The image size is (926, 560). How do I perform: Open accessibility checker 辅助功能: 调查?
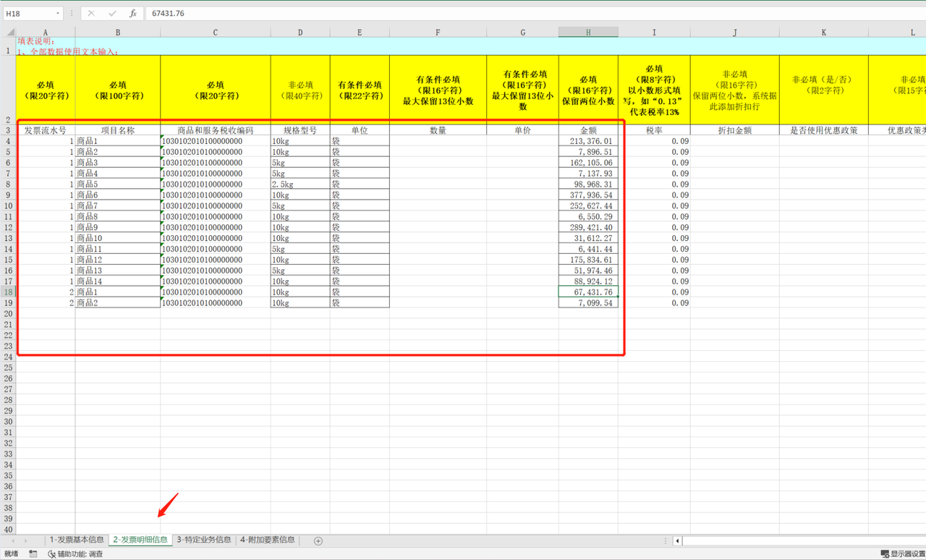click(75, 554)
